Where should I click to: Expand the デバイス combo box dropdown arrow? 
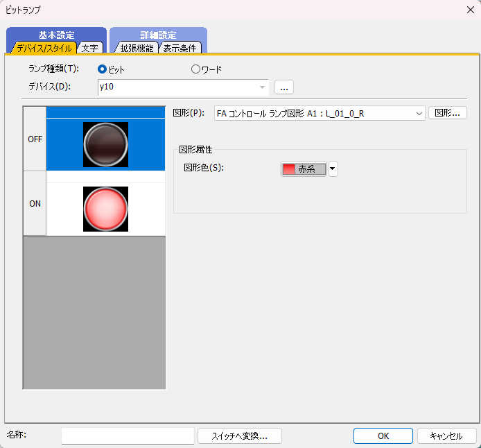click(x=262, y=87)
